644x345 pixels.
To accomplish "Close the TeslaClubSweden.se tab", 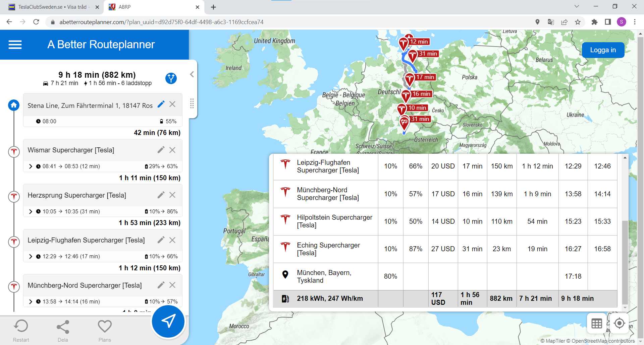I will tap(97, 7).
